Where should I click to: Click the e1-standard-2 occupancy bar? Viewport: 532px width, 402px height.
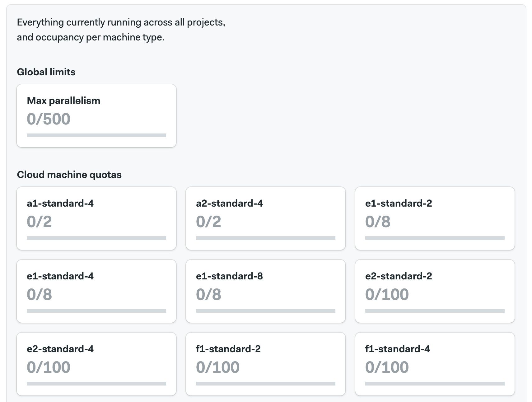[435, 238]
